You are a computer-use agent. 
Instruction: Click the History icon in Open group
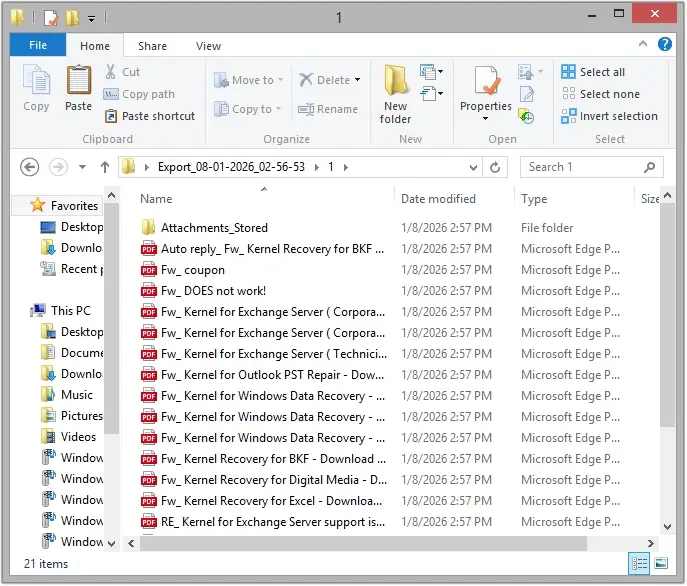point(526,116)
